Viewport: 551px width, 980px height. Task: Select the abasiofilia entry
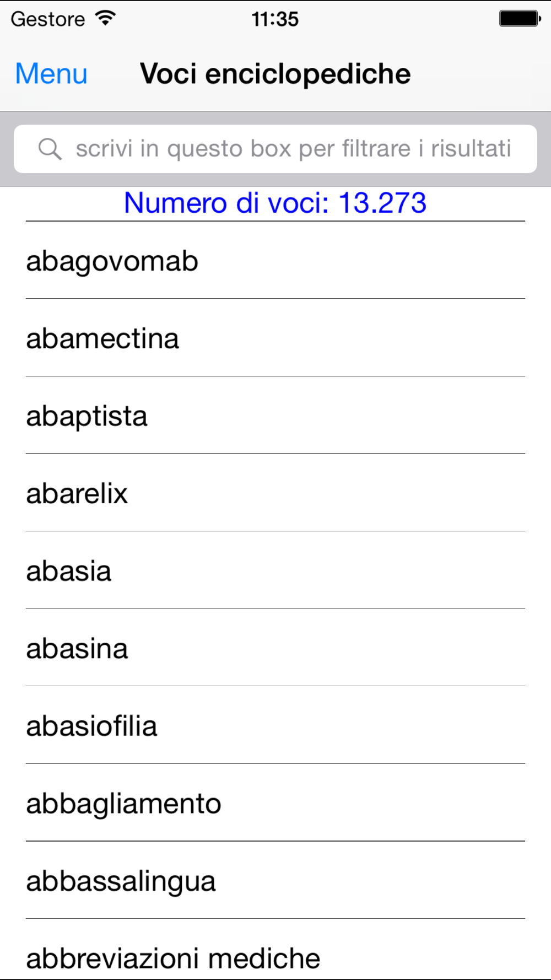[x=275, y=725]
